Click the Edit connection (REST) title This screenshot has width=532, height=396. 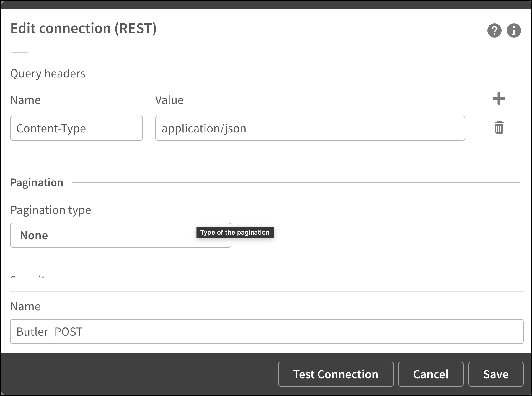coord(84,28)
